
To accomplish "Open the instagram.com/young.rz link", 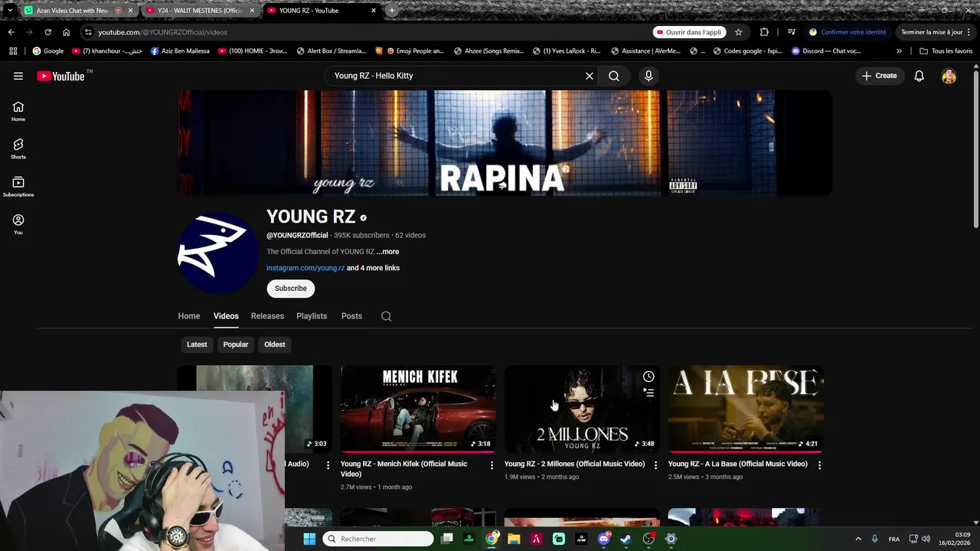I will pyautogui.click(x=305, y=268).
